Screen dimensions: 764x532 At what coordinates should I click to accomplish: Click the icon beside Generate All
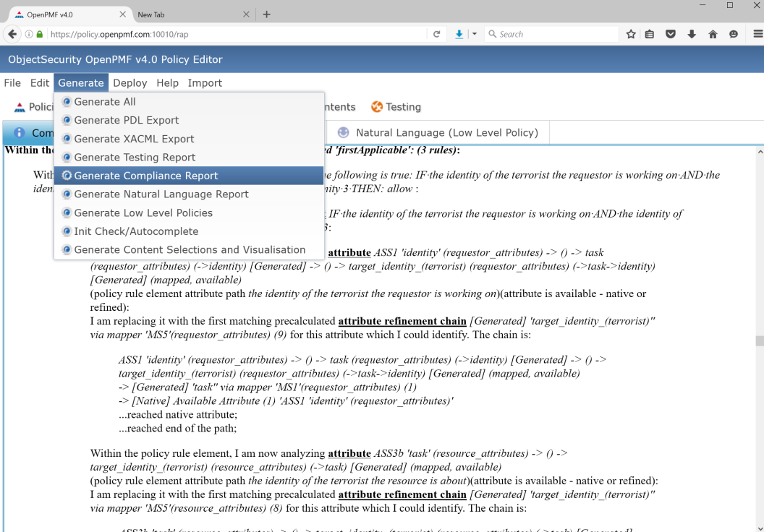[67, 102]
